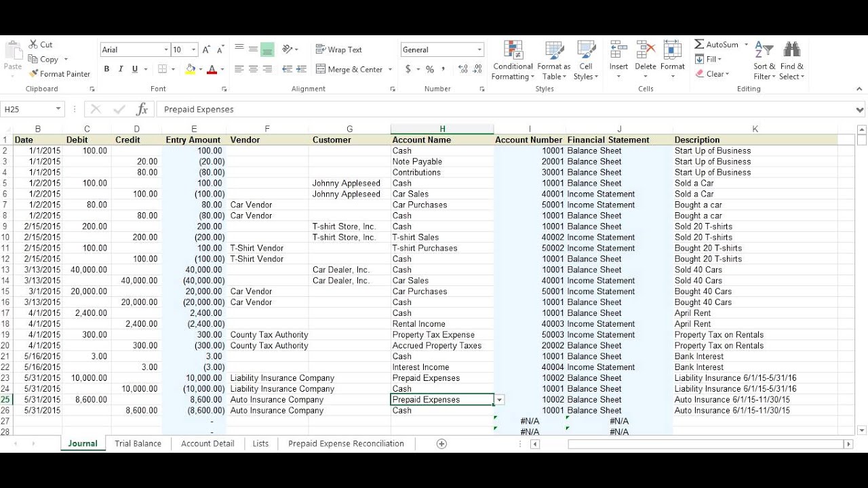
Task: Apply Percent style
Action: click(429, 69)
